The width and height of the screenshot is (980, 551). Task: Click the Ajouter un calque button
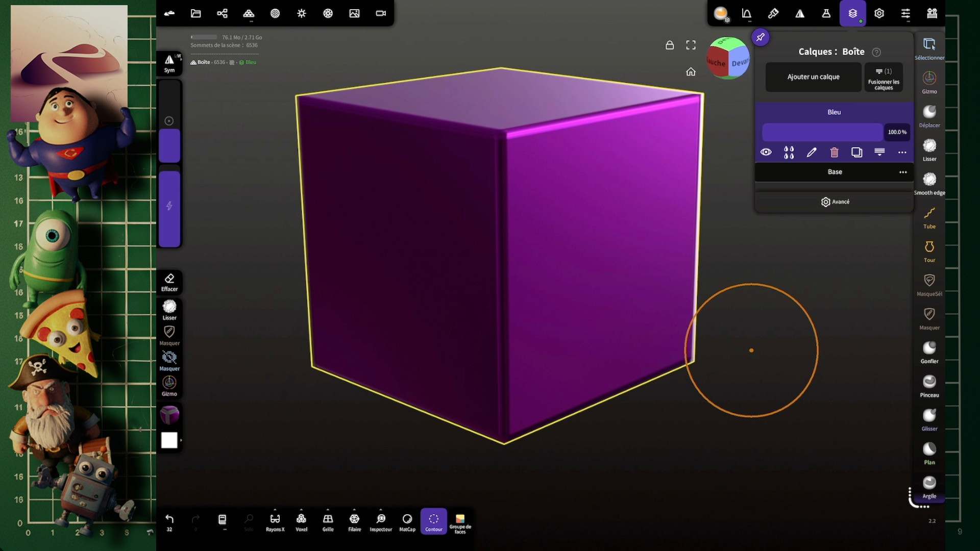tap(813, 77)
